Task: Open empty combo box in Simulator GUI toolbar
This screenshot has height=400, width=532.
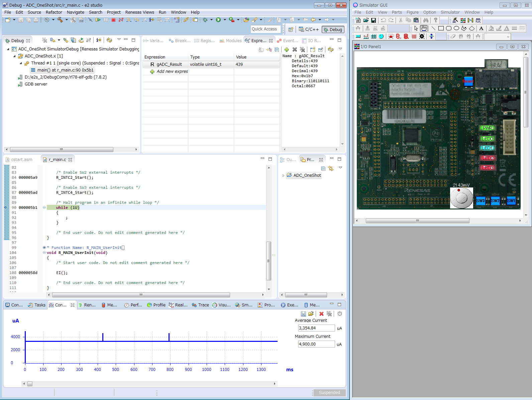Action: (x=497, y=36)
